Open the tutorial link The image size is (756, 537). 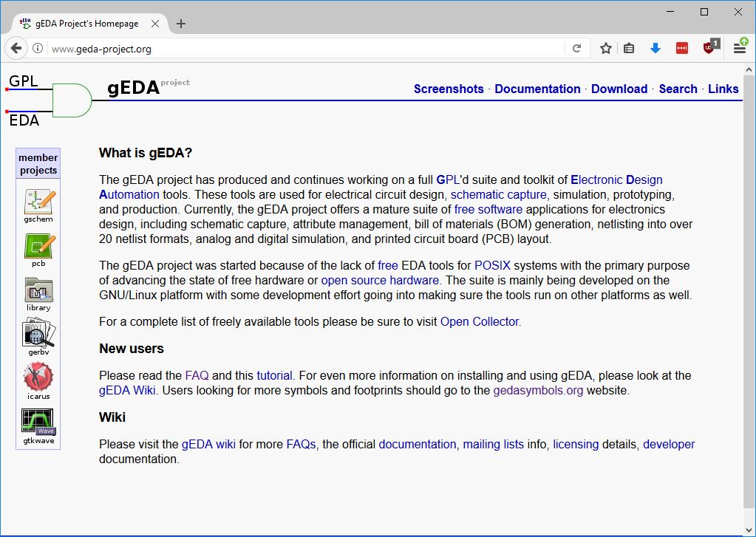[274, 375]
